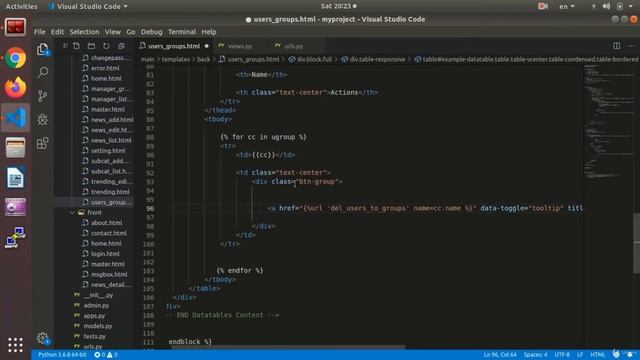Open the volume system tray icon
Screen dimensions: 640x360
607,7
